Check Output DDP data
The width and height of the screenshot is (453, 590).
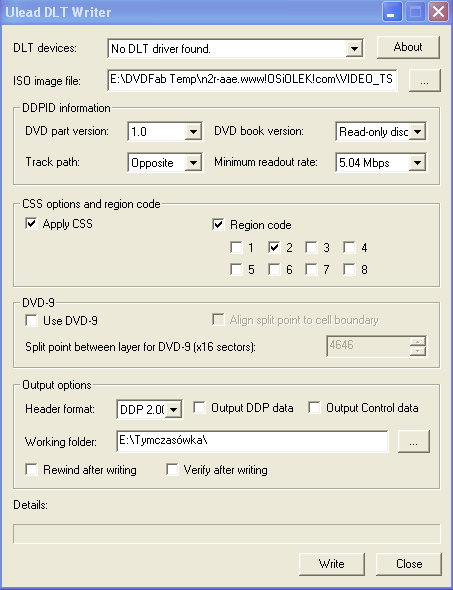click(199, 408)
